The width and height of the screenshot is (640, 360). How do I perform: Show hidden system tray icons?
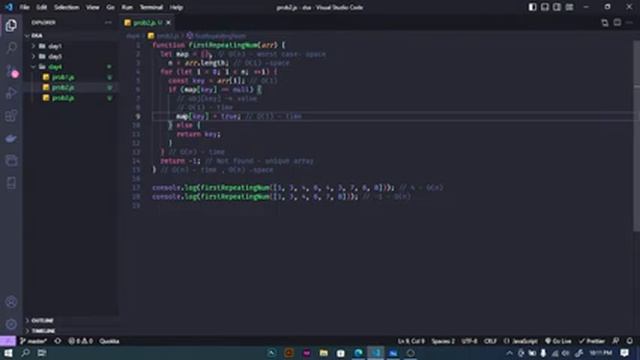point(509,353)
